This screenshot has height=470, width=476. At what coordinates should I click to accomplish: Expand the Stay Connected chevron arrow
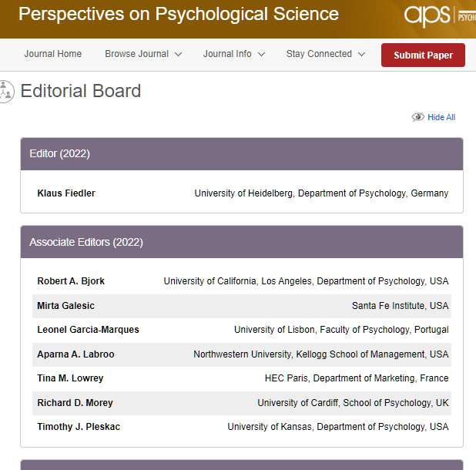tap(361, 55)
